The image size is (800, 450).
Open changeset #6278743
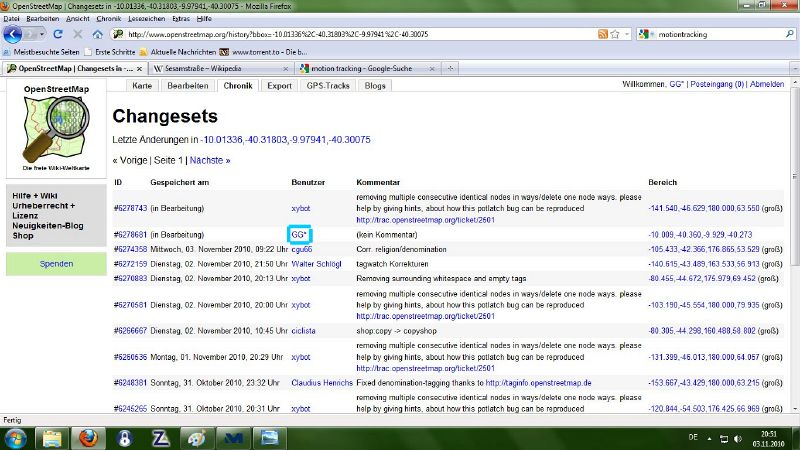[130, 208]
